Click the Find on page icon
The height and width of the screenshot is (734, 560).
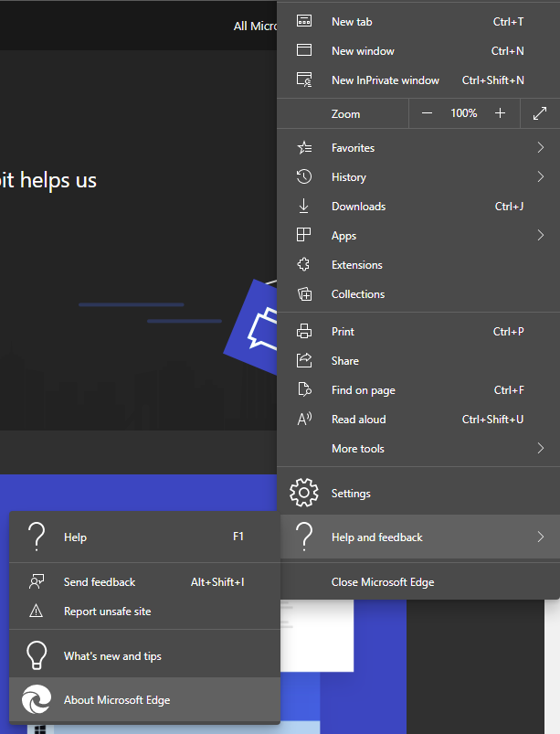[304, 389]
